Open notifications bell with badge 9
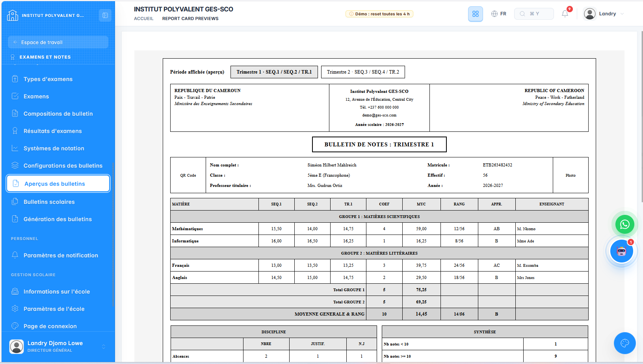 565,14
